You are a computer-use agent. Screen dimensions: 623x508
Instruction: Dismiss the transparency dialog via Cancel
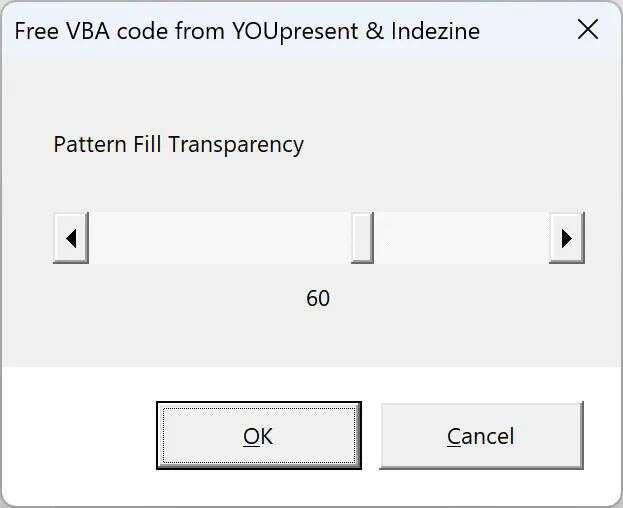[481, 436]
